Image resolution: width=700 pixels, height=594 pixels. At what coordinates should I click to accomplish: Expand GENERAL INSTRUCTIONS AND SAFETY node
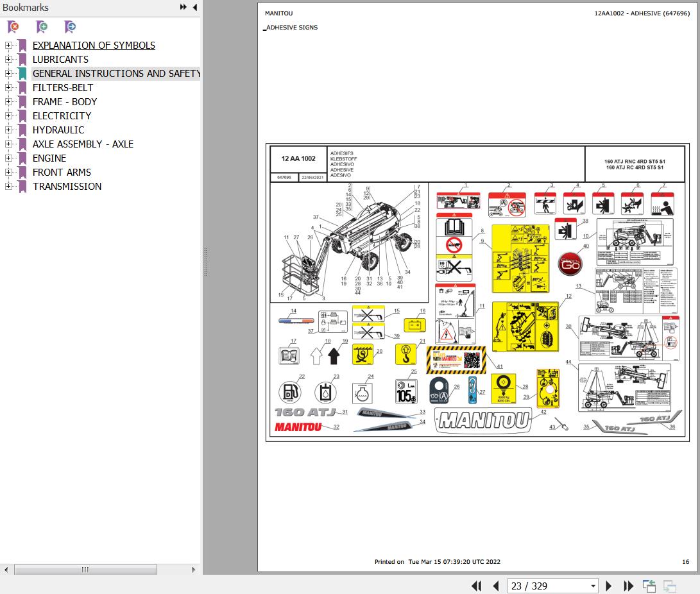[x=8, y=73]
